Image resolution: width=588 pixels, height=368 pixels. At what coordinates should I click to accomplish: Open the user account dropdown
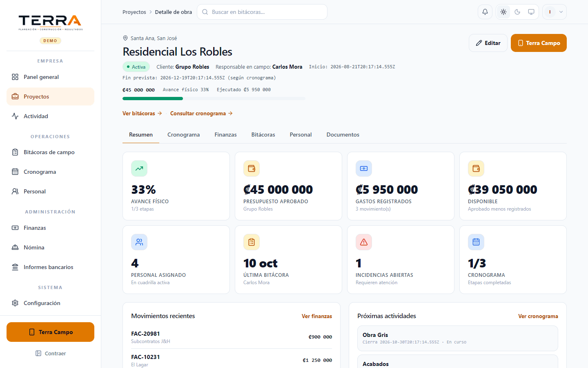[x=555, y=12]
